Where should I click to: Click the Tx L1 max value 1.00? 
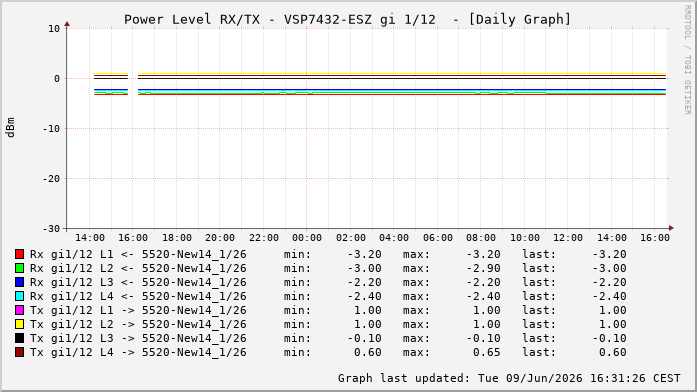click(487, 310)
